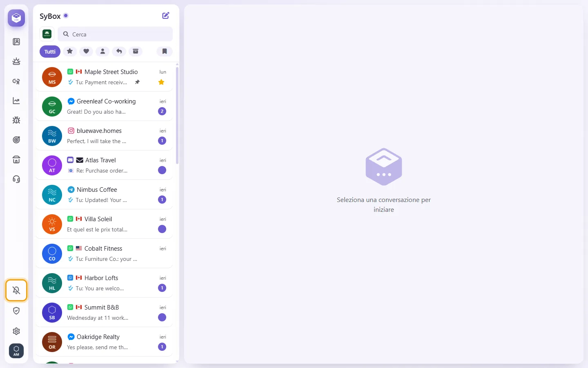The height and width of the screenshot is (368, 588).
Task: Click the CO avatar of Cobalt Fitness
Action: coord(52,254)
